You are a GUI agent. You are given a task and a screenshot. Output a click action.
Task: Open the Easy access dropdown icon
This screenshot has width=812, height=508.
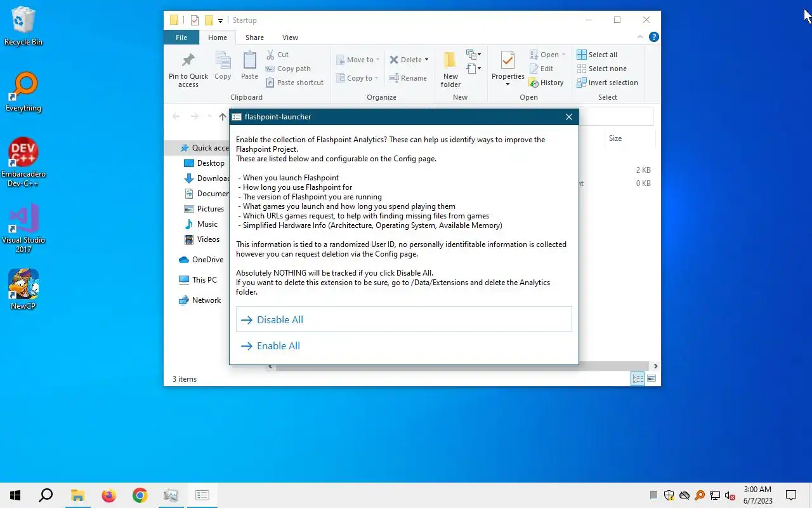point(473,68)
